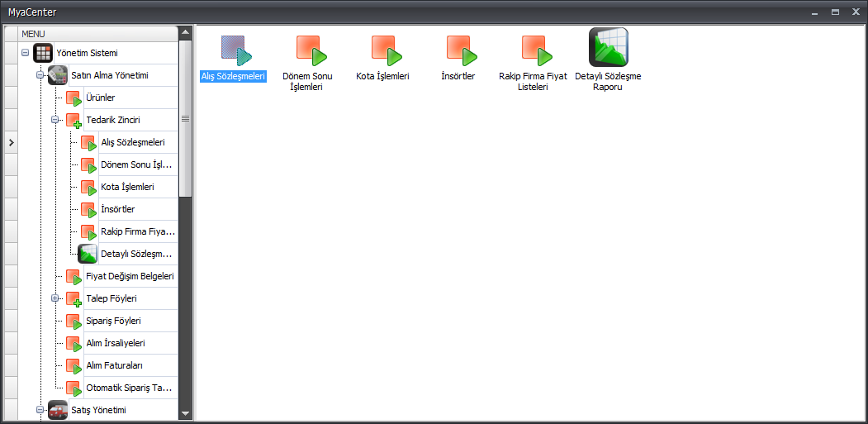Screen dimensions: 868x424
Task: Open Kota İşlemleri icon in main panel
Action: (x=387, y=50)
